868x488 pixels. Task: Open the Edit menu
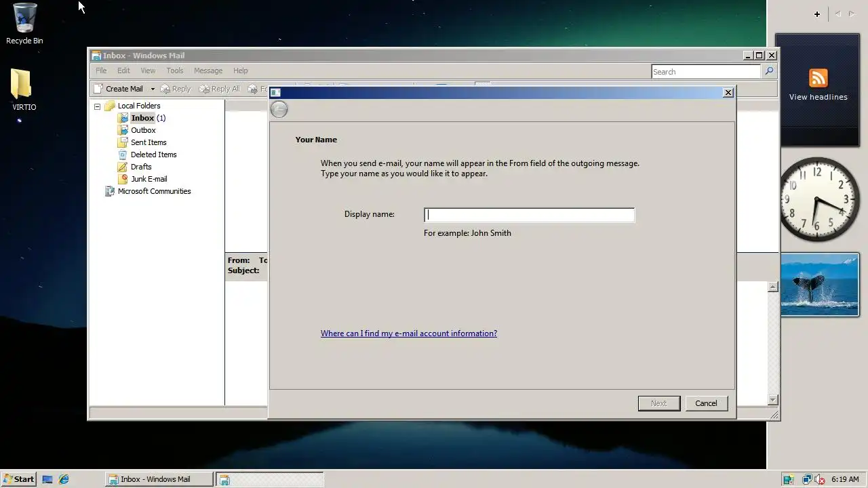pos(123,70)
